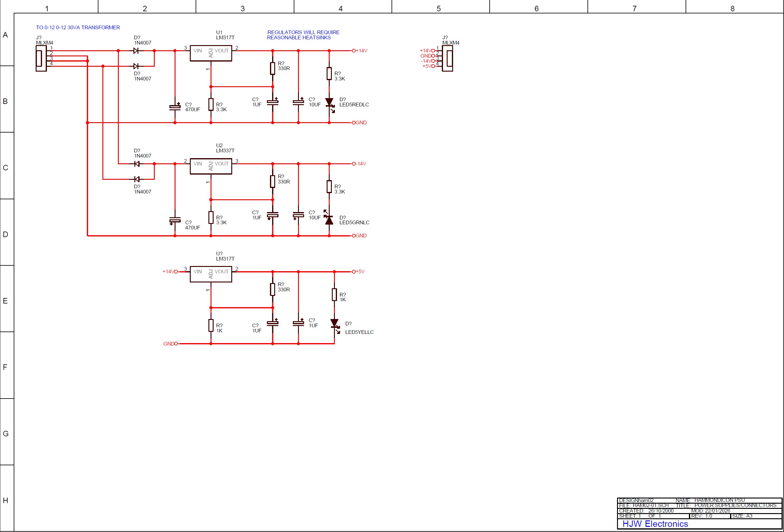Click the SIZE: A3 title block field
Screen dimensions: 784x532
pos(742,516)
